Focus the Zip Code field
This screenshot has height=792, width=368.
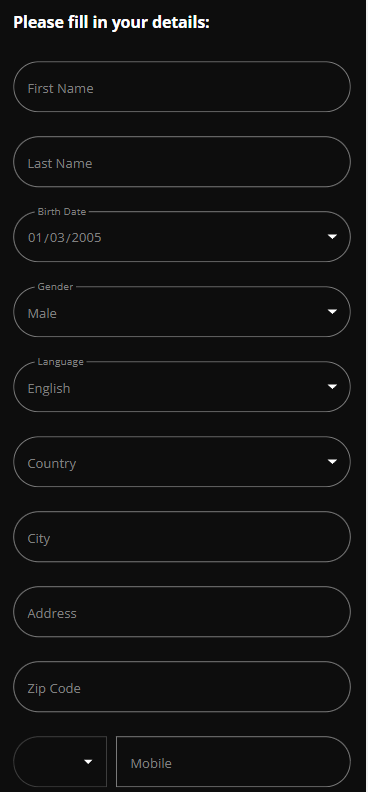click(x=182, y=686)
